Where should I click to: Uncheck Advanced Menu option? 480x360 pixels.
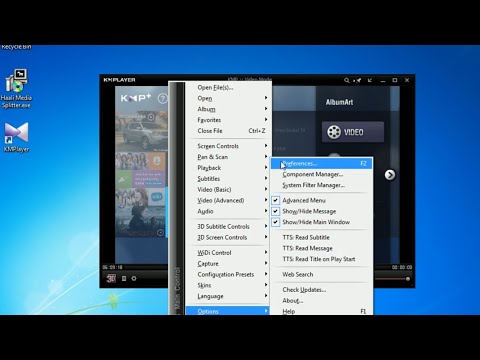click(276, 200)
